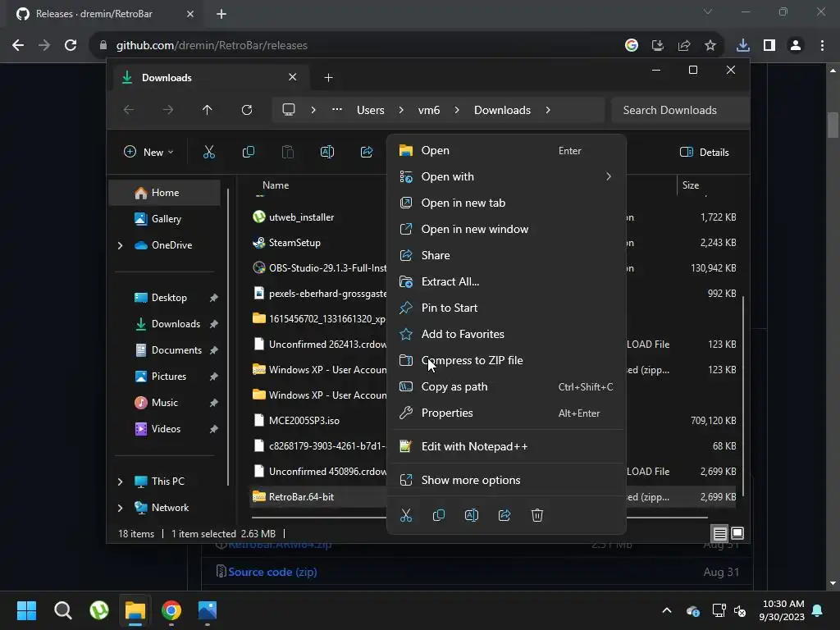Select Properties from context menu
The image size is (840, 630).
pyautogui.click(x=506, y=413)
